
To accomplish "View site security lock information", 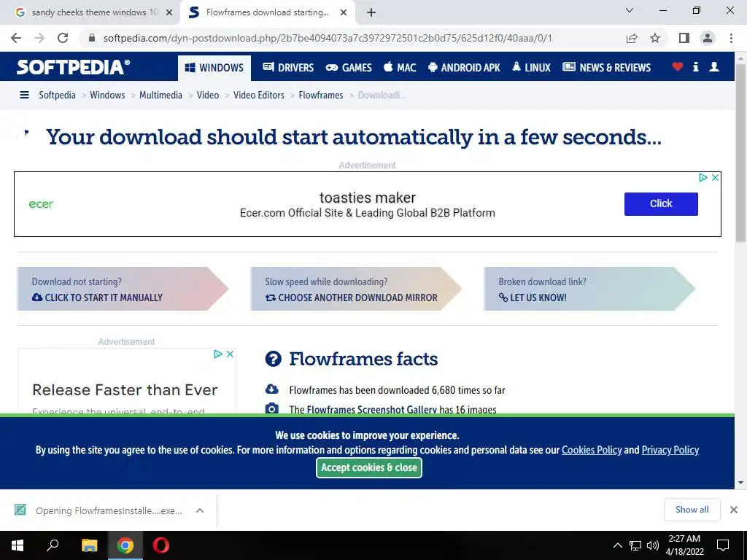I will click(92, 38).
